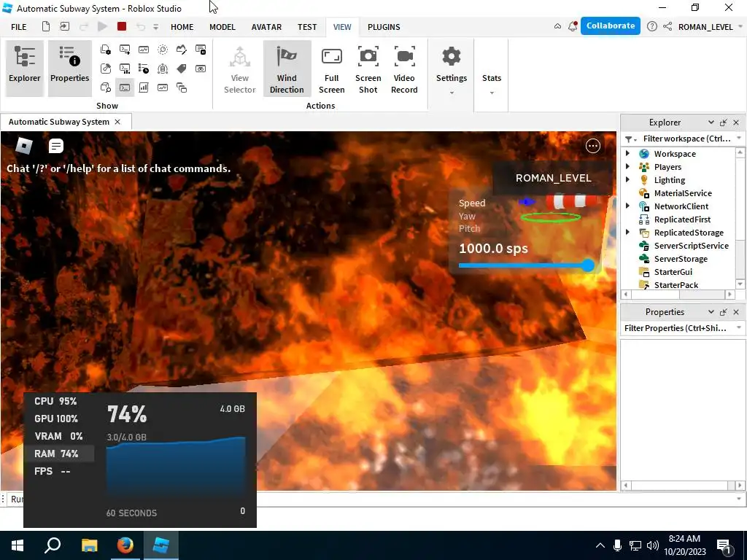Open Asset Manager (documents with gear icon)
747x560 pixels.
(106, 50)
